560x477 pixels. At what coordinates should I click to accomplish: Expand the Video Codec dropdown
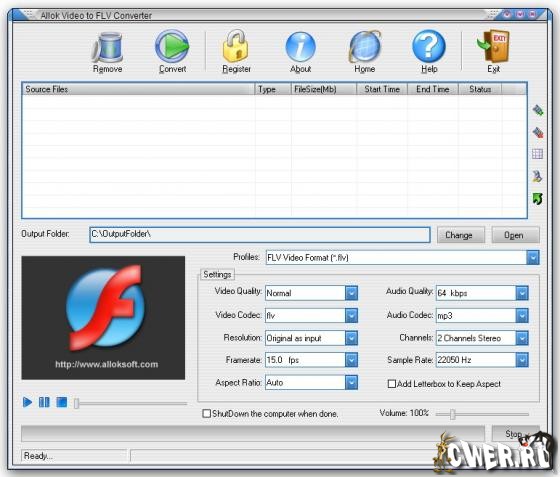(351, 315)
